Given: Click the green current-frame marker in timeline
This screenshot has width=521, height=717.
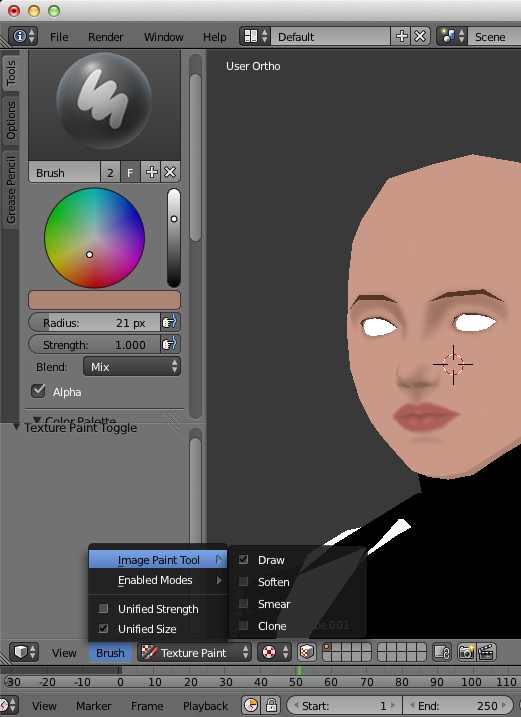Looking at the screenshot, I should coord(299,670).
